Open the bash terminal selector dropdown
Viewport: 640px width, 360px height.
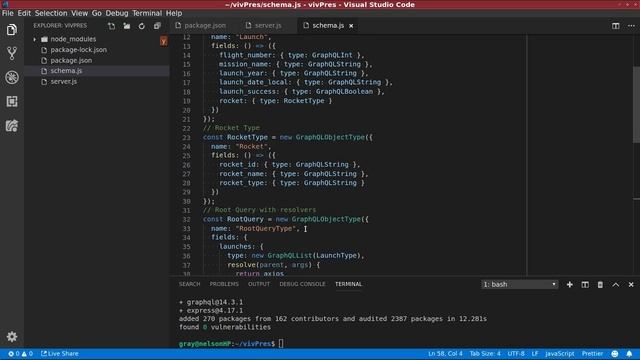[519, 284]
